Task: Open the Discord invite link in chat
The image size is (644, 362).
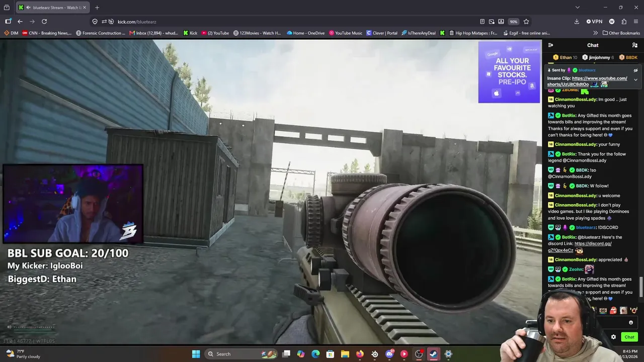Action: pyautogui.click(x=580, y=247)
